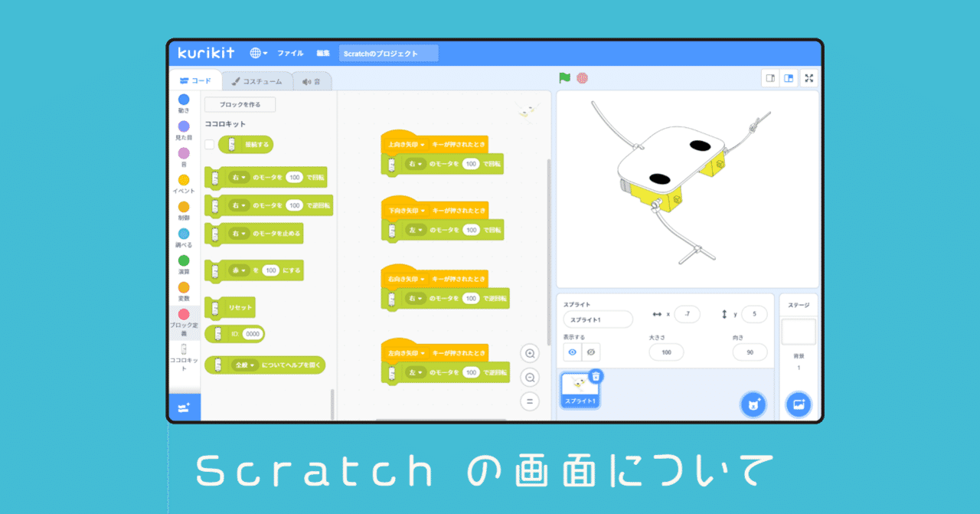Open the 右 dropdown on the palette のモータを止める block
This screenshot has width=980, height=514.
point(240,234)
